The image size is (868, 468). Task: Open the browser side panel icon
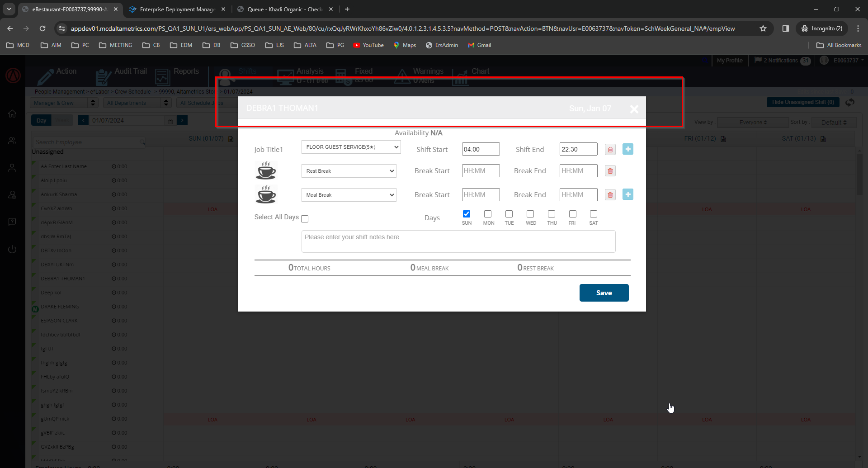pyautogui.click(x=786, y=28)
